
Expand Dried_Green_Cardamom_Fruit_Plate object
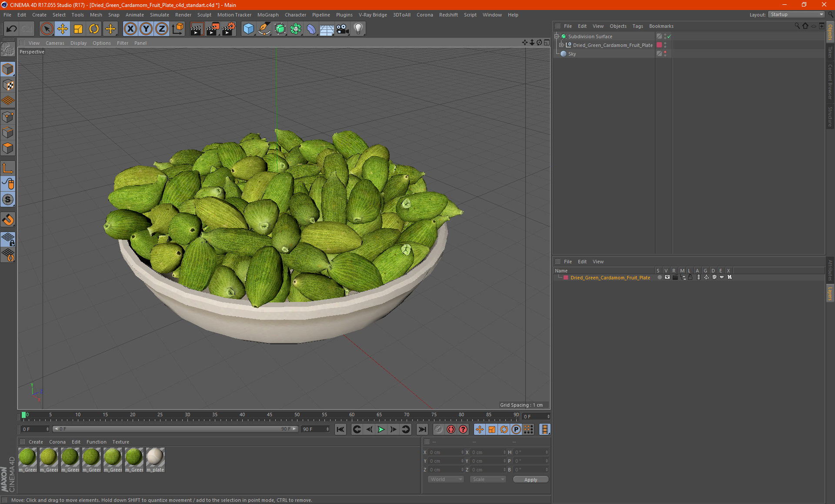(x=561, y=45)
